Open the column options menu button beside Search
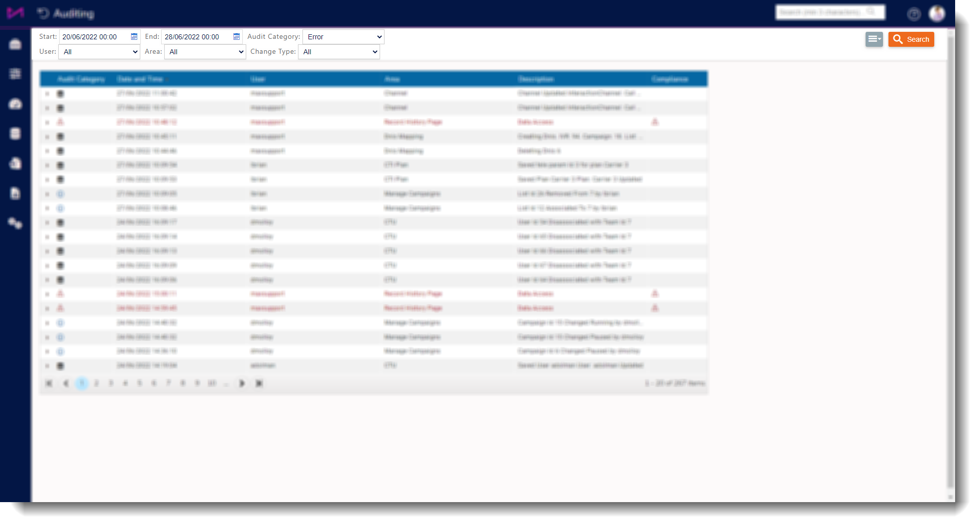This screenshot has width=980, height=527. (874, 39)
